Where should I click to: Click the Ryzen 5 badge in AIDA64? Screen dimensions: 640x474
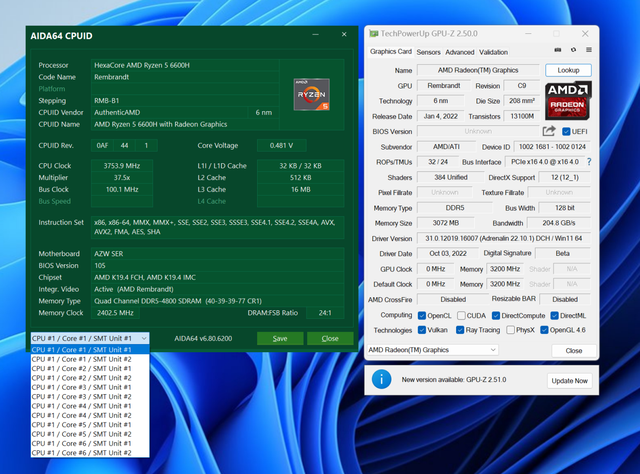(311, 94)
